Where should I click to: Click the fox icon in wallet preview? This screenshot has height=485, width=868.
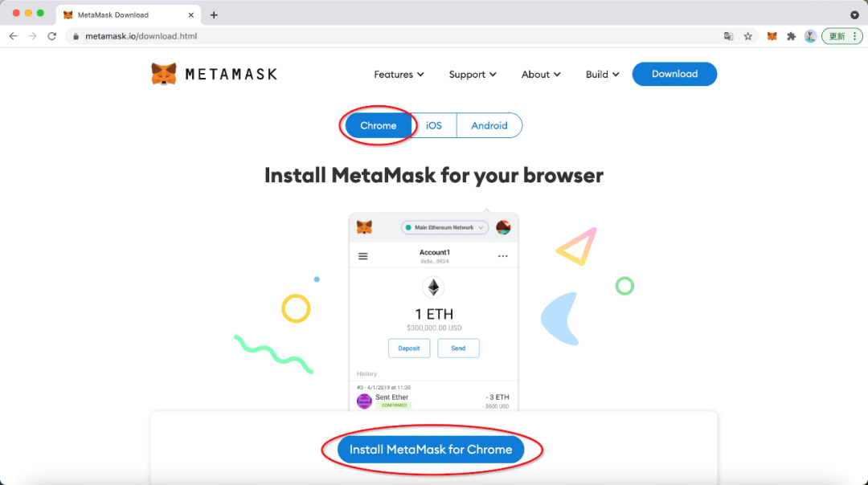tap(364, 227)
